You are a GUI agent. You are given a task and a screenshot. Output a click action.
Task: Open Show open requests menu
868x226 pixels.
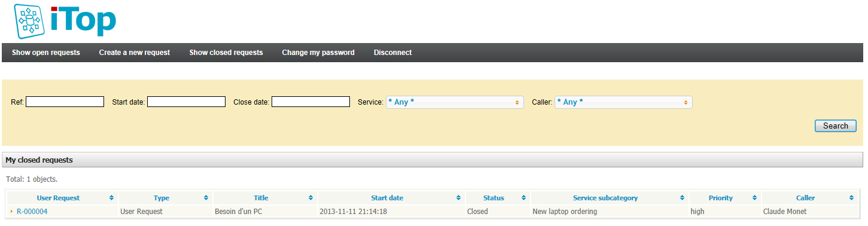coord(46,53)
